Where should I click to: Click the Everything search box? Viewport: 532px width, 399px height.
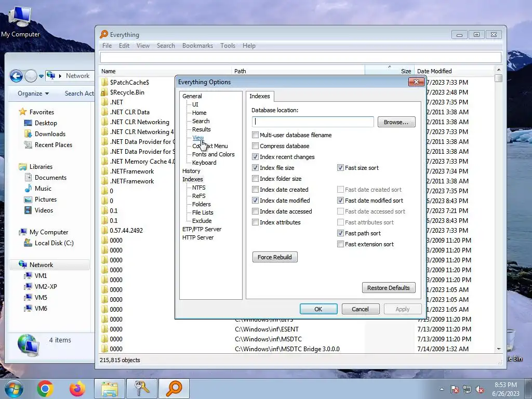(301, 57)
